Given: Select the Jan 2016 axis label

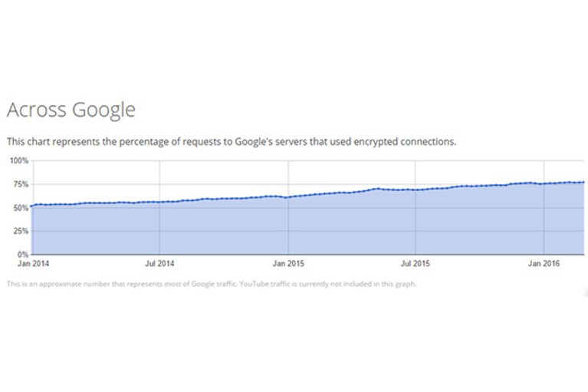Looking at the screenshot, I should [x=544, y=263].
